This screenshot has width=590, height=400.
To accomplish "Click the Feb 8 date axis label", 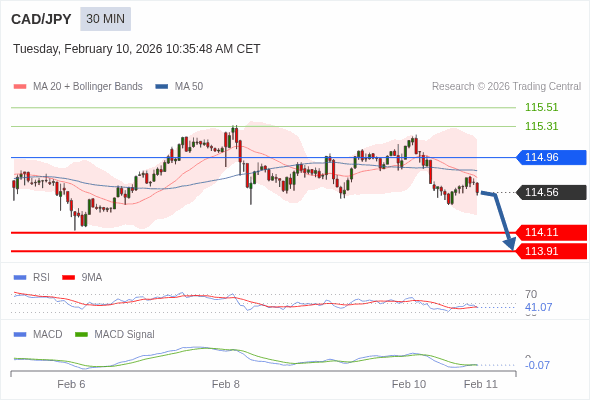I will (226, 384).
